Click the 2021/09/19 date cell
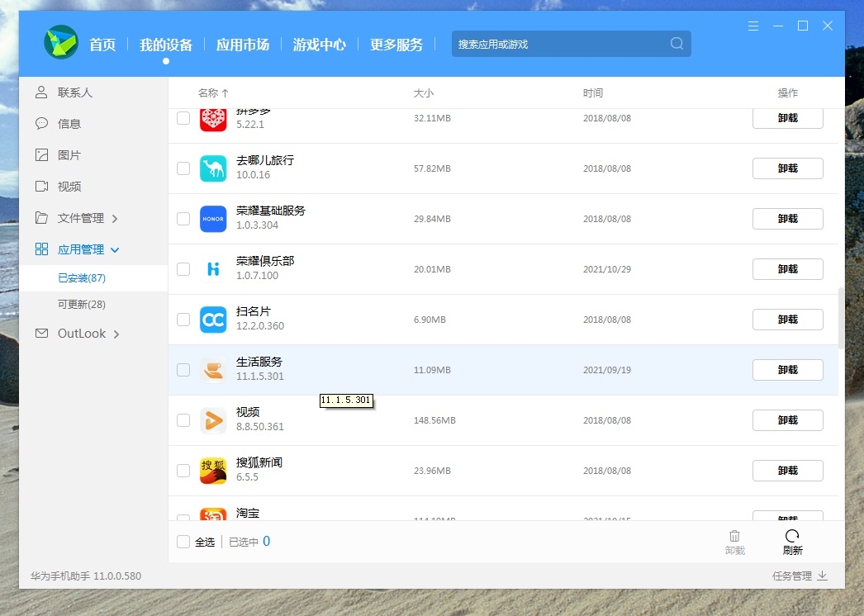The image size is (864, 616). (607, 370)
